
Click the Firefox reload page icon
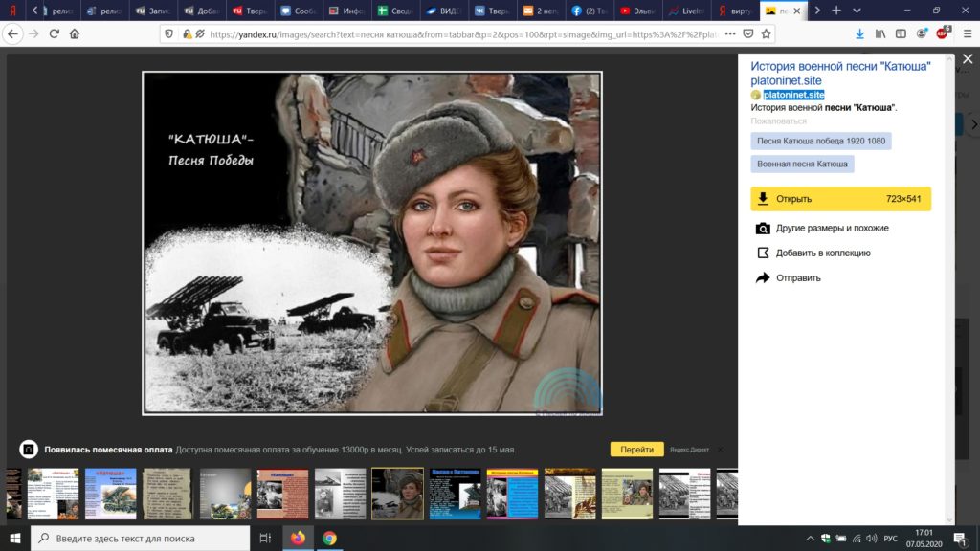(x=55, y=33)
